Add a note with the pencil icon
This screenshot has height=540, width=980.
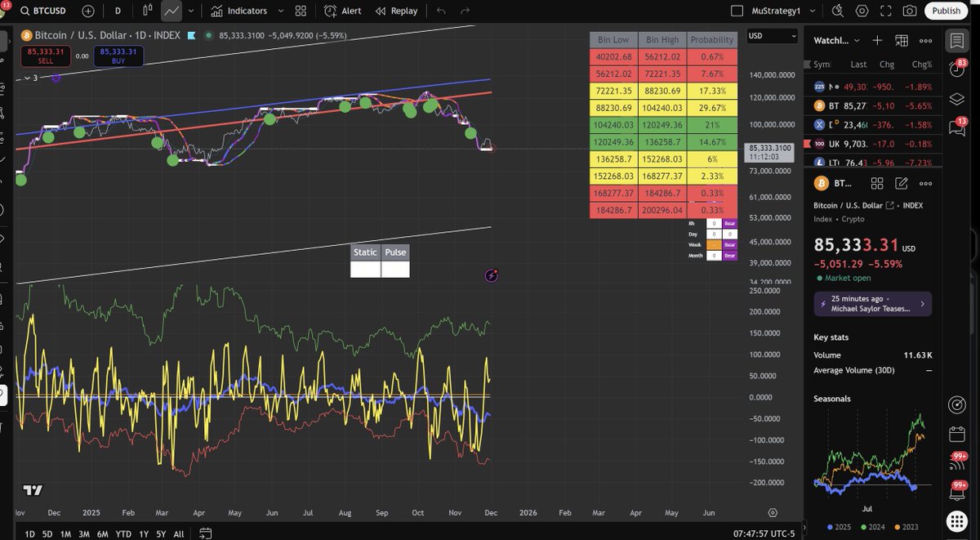[902, 184]
